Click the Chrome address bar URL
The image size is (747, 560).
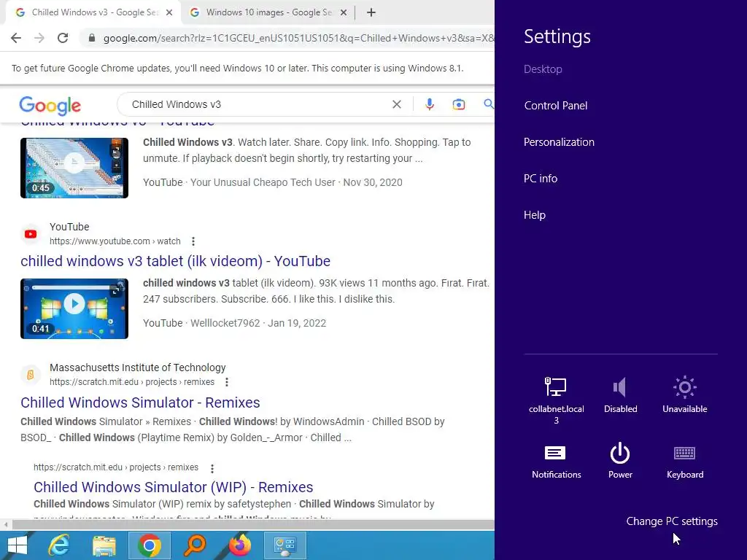298,38
